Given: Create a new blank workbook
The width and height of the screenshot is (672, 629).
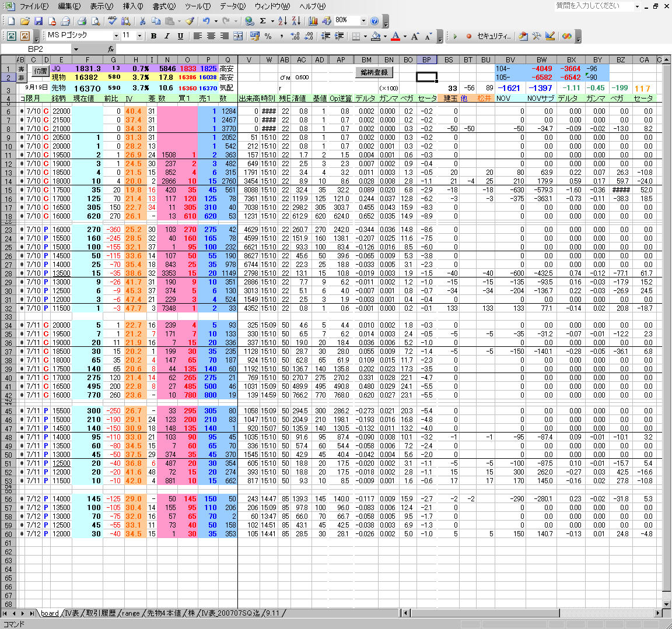Looking at the screenshot, I should pyautogui.click(x=11, y=21).
